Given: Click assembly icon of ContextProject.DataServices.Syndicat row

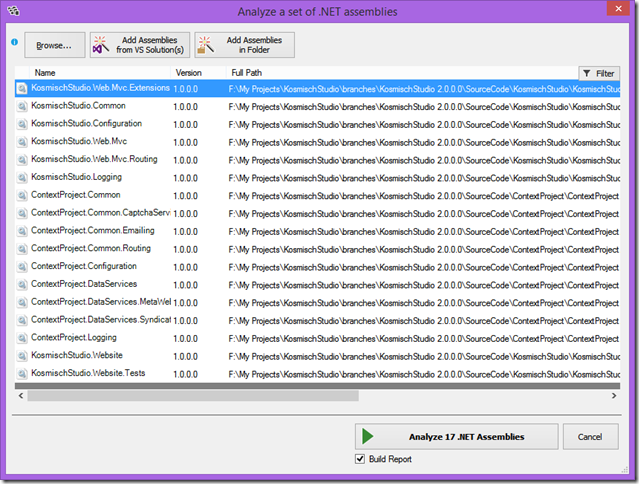Looking at the screenshot, I should 22,320.
